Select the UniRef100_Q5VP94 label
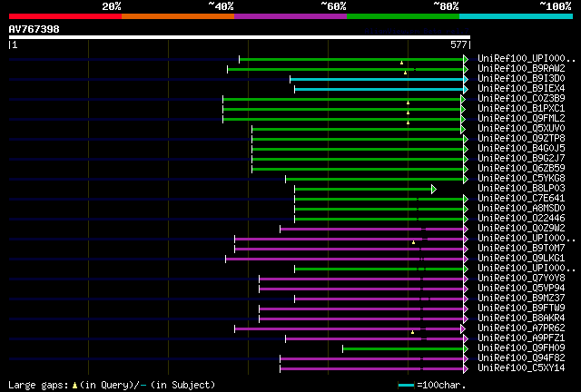Viewport: 581px width, 392px height. coord(521,288)
